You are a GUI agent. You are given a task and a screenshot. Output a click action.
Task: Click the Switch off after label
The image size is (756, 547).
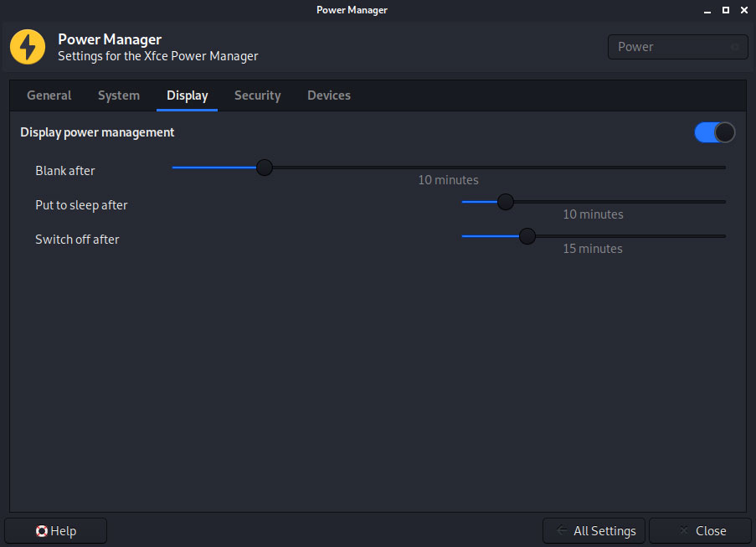click(x=77, y=240)
